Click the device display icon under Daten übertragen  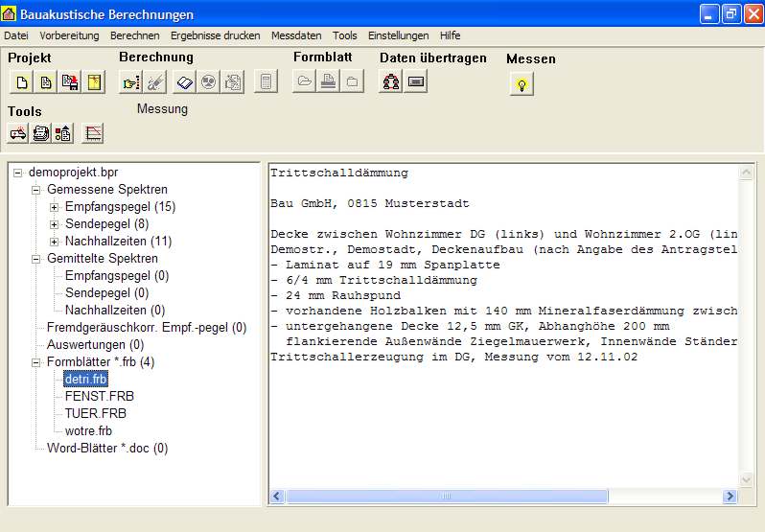pos(416,81)
